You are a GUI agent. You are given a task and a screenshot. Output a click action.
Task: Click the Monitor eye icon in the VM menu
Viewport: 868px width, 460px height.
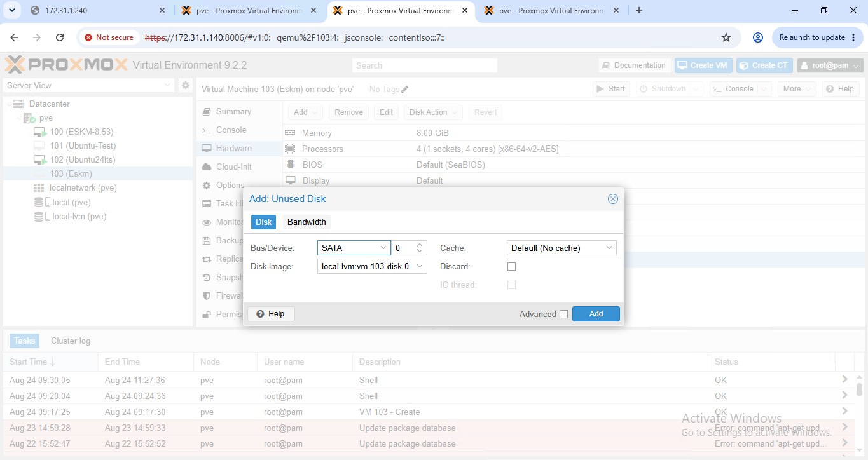pyautogui.click(x=207, y=222)
